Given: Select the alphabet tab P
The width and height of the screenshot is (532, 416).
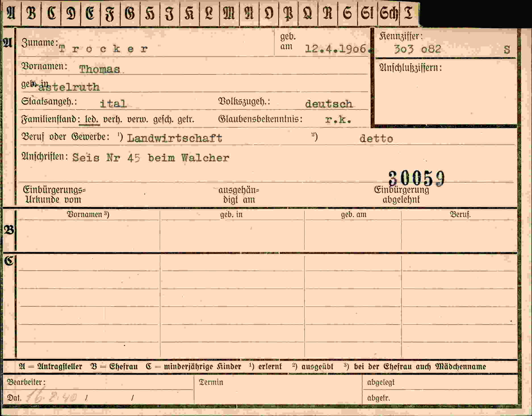Looking at the screenshot, I should coord(289,13).
